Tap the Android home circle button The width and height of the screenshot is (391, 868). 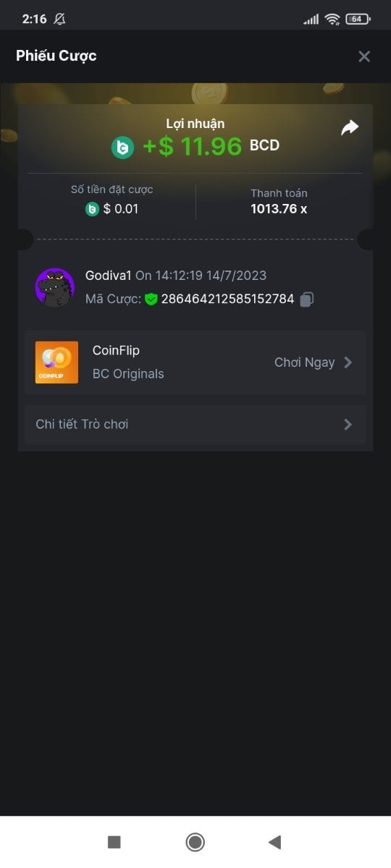click(x=195, y=842)
